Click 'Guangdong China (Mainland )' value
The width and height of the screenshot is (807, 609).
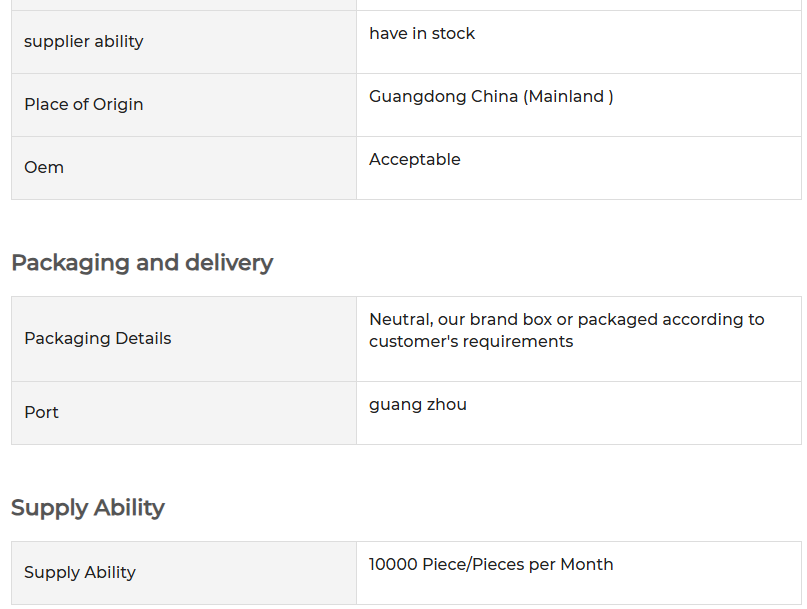click(491, 97)
